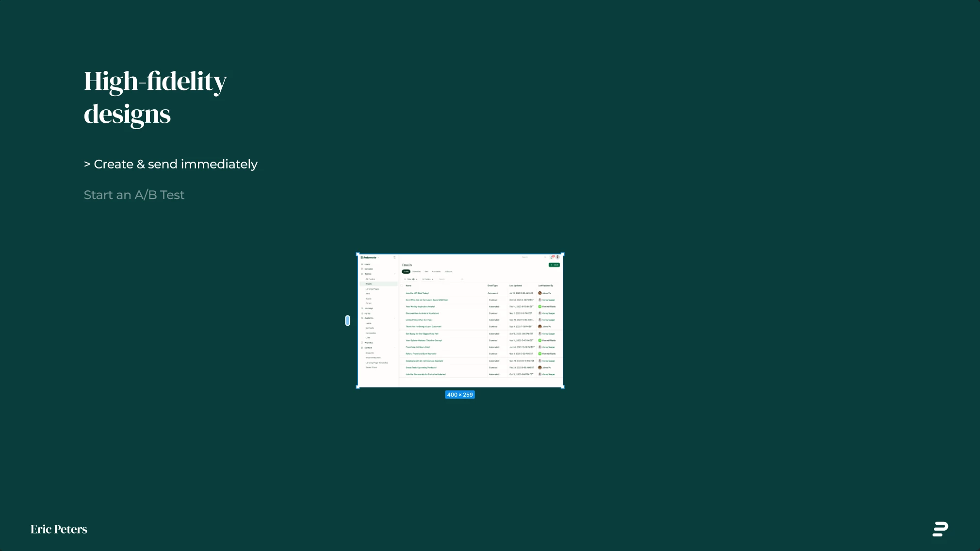
Task: Click the sidebar collapse icon beside Automate
Action: pos(394,257)
